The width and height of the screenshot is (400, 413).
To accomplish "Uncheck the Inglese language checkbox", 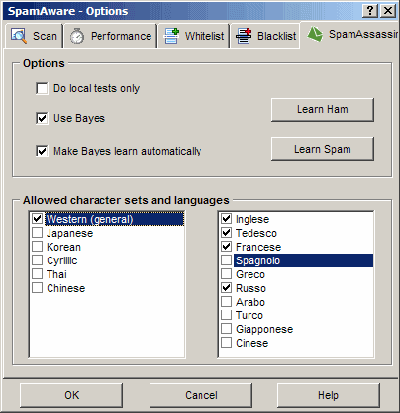I will click(x=227, y=219).
